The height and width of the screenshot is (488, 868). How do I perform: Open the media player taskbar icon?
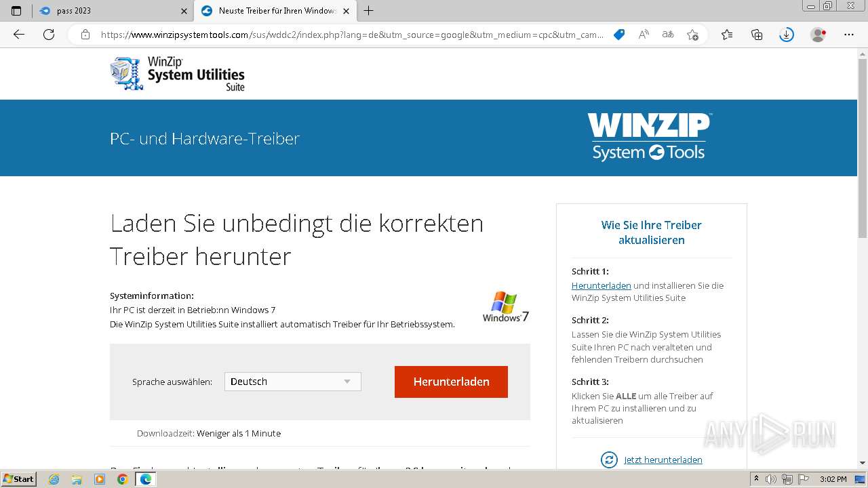(100, 479)
